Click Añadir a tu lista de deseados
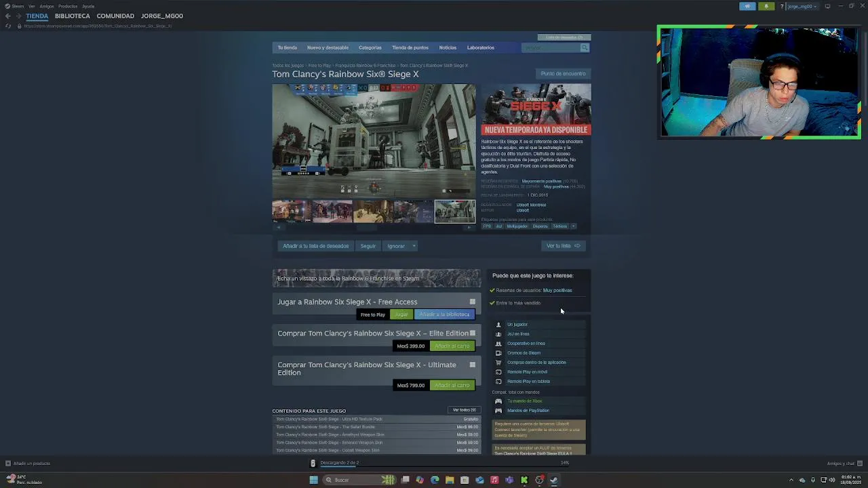This screenshot has width=868, height=488. point(316,246)
